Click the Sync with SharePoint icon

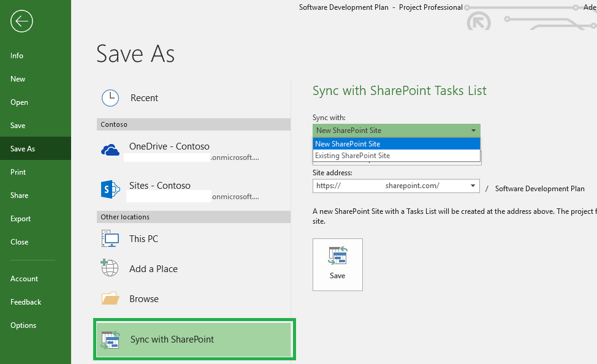click(x=110, y=339)
